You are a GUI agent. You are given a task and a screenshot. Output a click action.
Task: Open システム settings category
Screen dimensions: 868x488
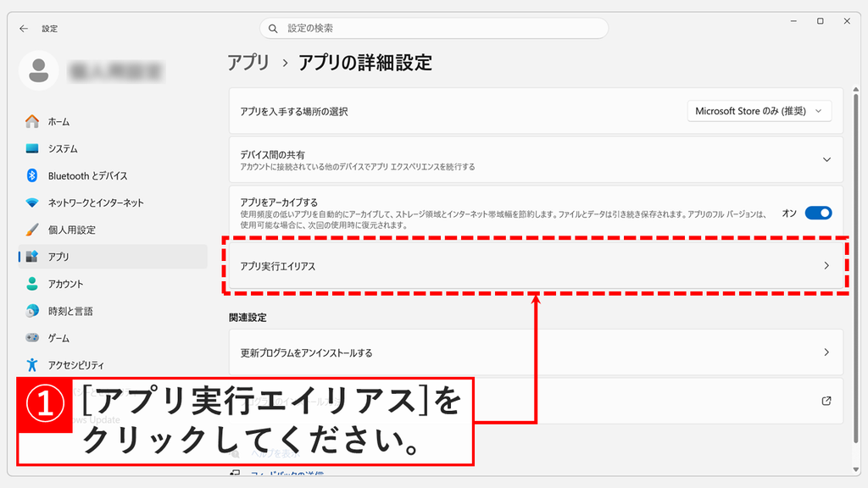[x=113, y=148]
